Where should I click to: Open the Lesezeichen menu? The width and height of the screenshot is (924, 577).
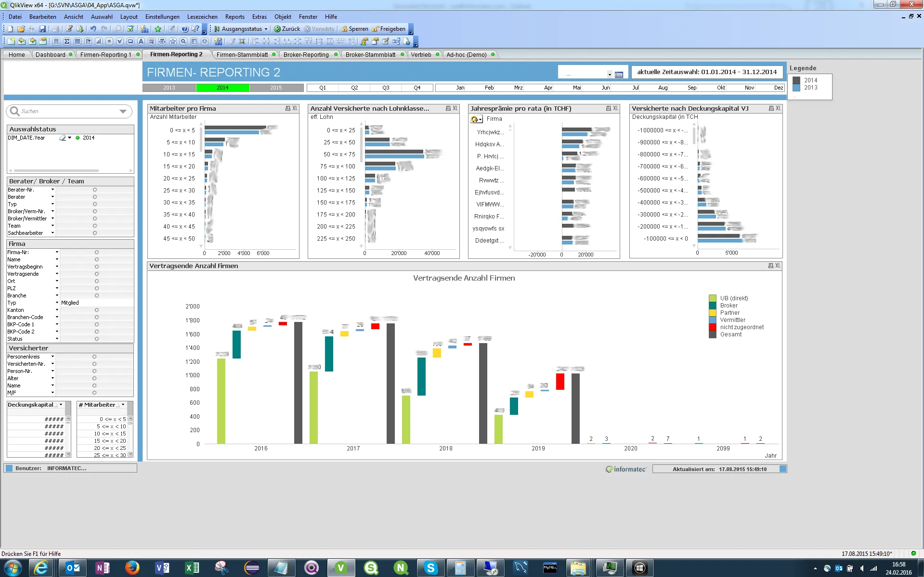(202, 17)
